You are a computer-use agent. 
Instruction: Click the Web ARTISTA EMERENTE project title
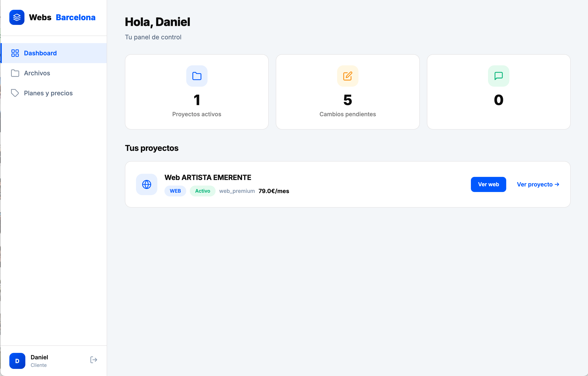208,178
